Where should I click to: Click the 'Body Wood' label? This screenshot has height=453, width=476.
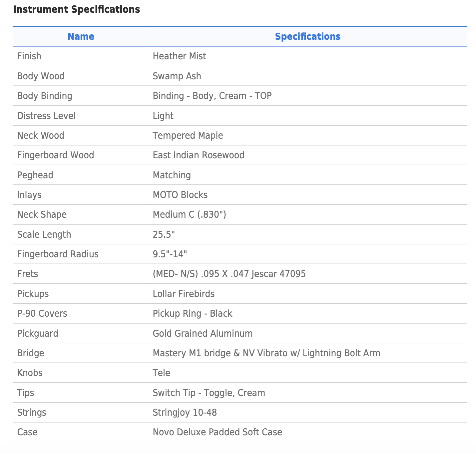click(41, 76)
